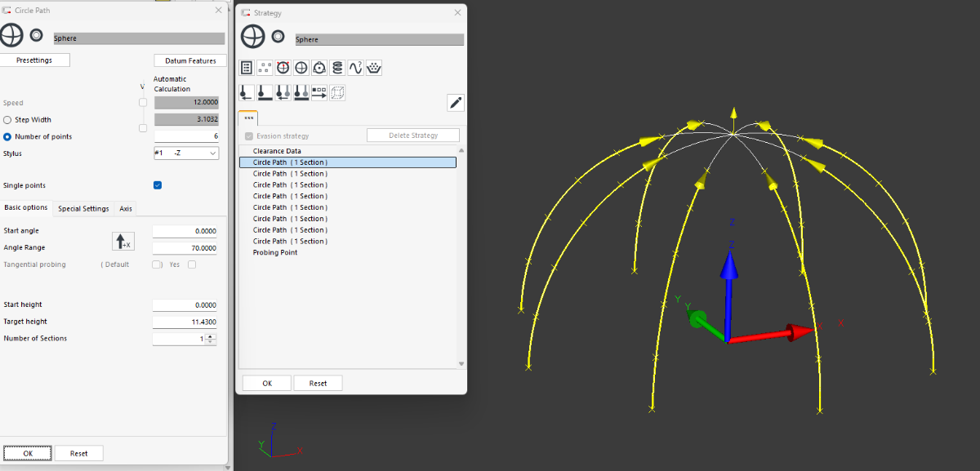The height and width of the screenshot is (471, 980).
Task: Click the pencil edit icon in Strategy
Action: click(x=456, y=102)
